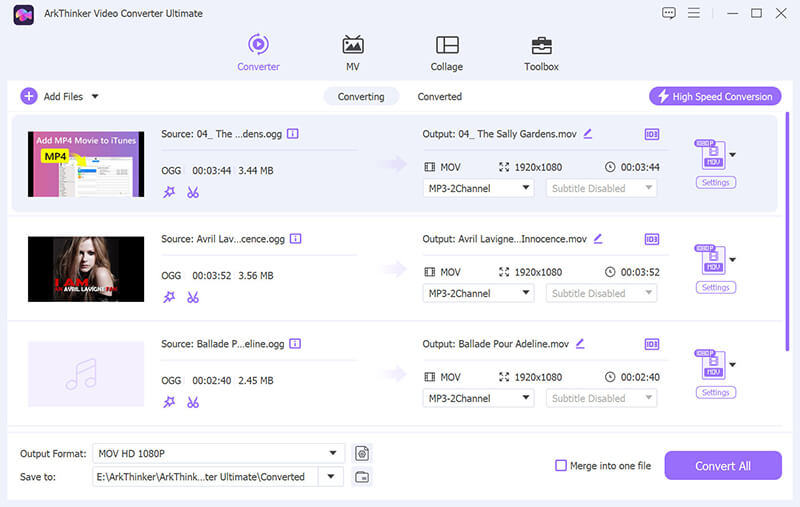Open the edit effects wand for 04_ The Sally Gardens
The height and width of the screenshot is (507, 800).
tap(169, 192)
